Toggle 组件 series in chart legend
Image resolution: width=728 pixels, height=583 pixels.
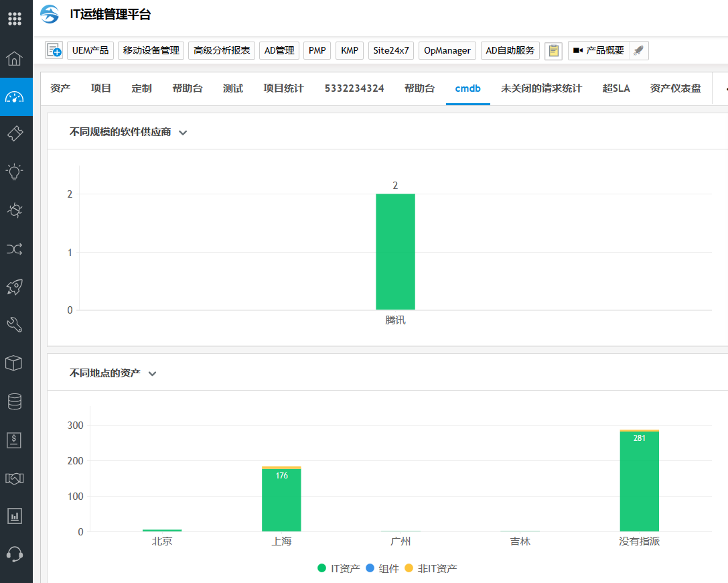pyautogui.click(x=382, y=568)
